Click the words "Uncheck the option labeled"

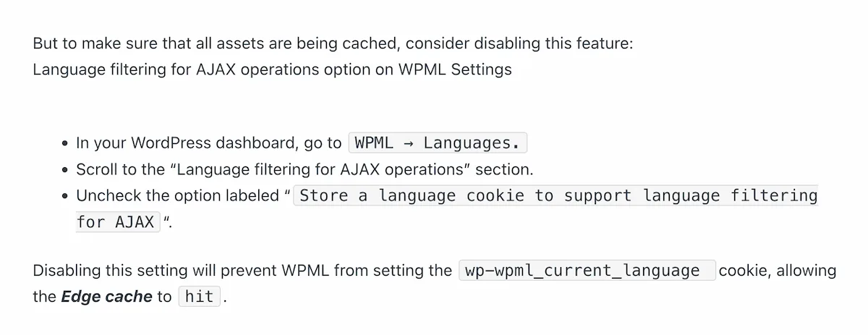(177, 196)
